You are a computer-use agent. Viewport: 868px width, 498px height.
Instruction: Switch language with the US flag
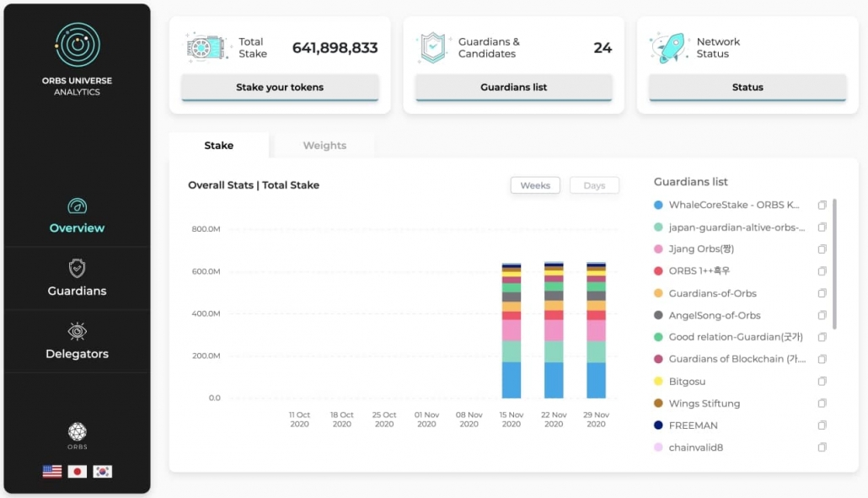click(52, 471)
